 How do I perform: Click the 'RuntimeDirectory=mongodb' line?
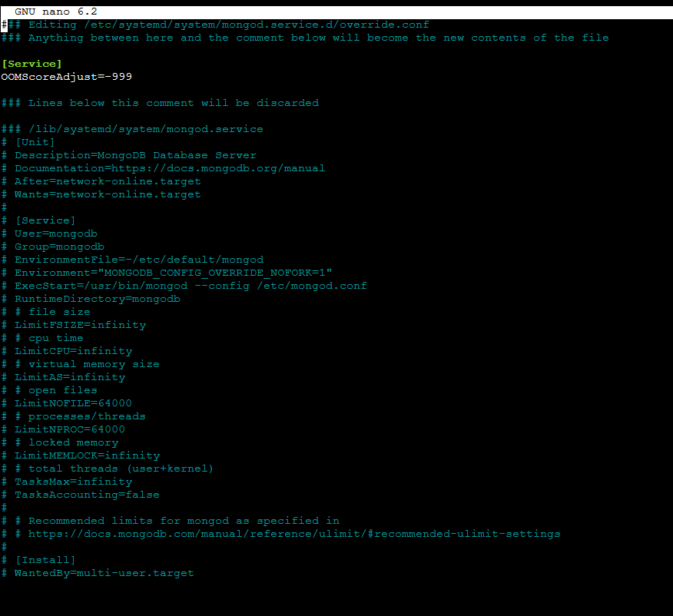coord(91,299)
